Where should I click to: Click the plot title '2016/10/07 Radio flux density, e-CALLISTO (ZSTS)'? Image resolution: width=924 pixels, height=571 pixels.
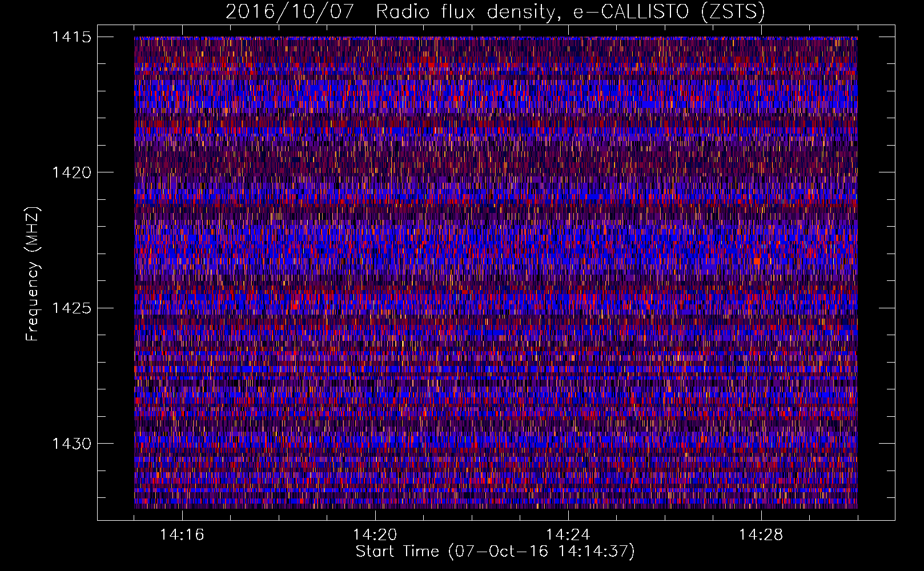point(495,12)
